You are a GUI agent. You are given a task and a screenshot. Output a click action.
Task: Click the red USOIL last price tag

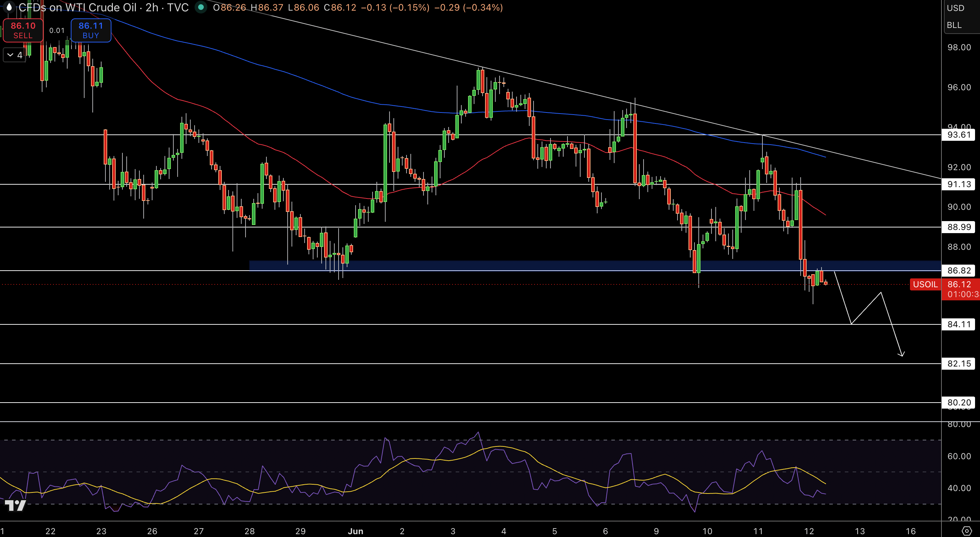pos(925,284)
